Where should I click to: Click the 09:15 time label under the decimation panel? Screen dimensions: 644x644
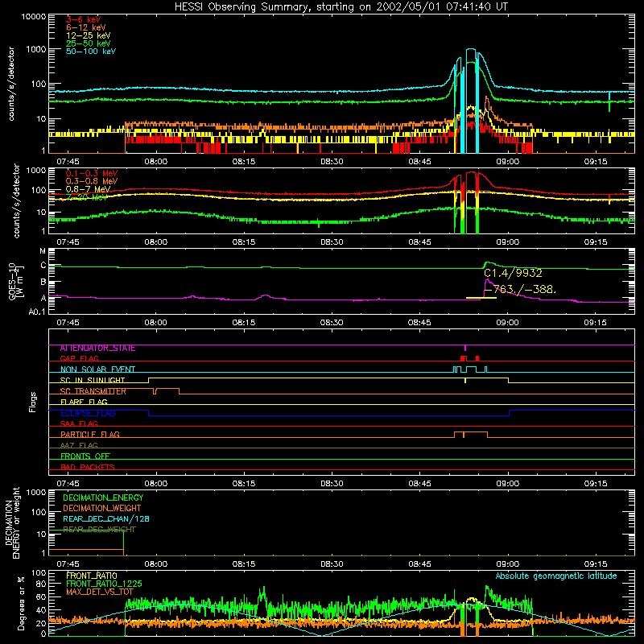pyautogui.click(x=595, y=564)
